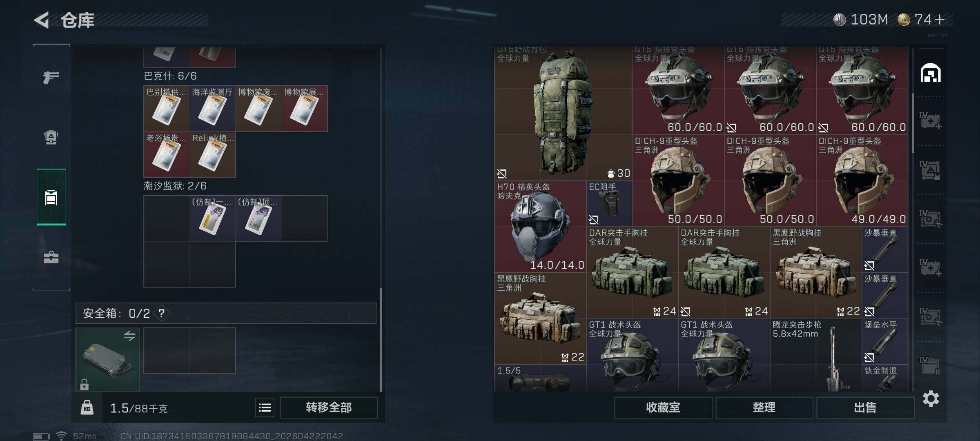Select the highlighted keycard case tab

(x=51, y=197)
